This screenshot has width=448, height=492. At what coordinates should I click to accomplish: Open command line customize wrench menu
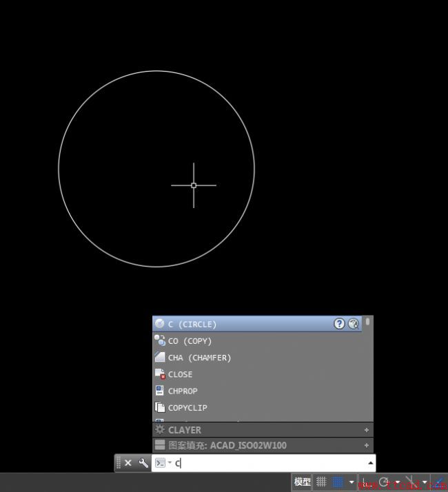(x=143, y=463)
